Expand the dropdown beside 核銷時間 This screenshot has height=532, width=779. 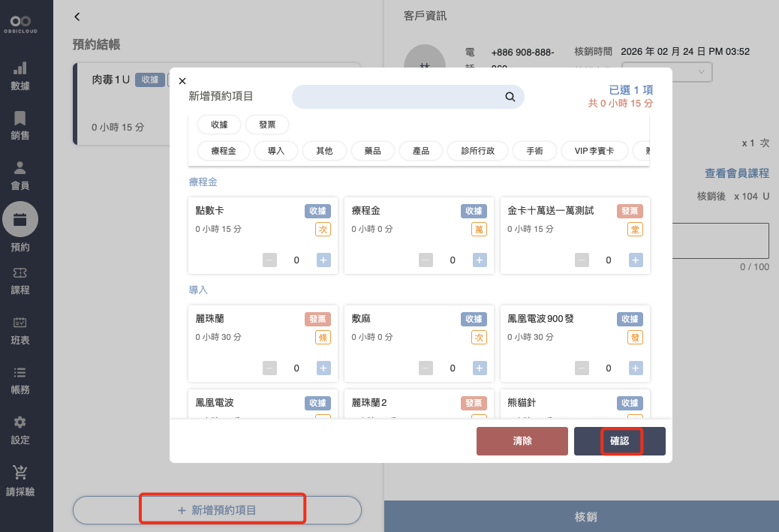(x=702, y=71)
